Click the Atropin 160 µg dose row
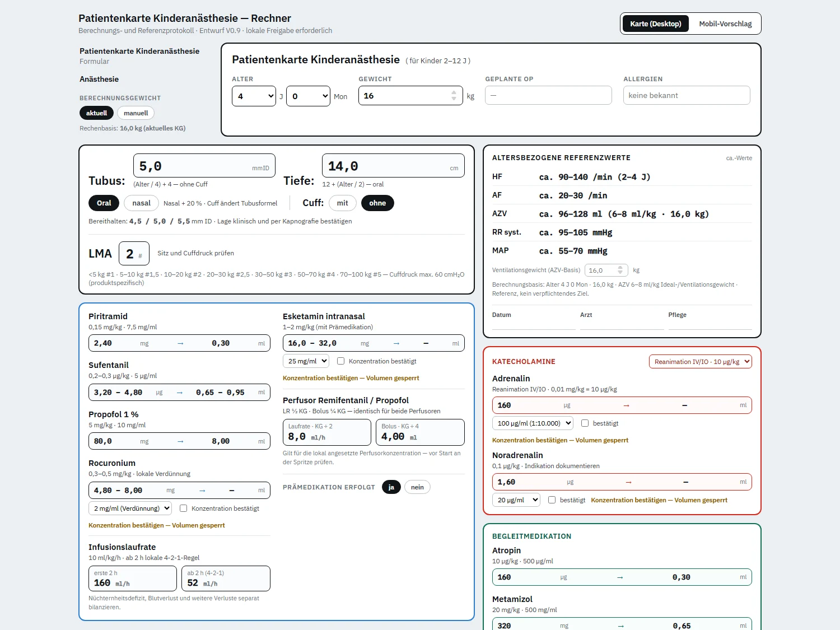The height and width of the screenshot is (630, 840). pyautogui.click(x=622, y=577)
